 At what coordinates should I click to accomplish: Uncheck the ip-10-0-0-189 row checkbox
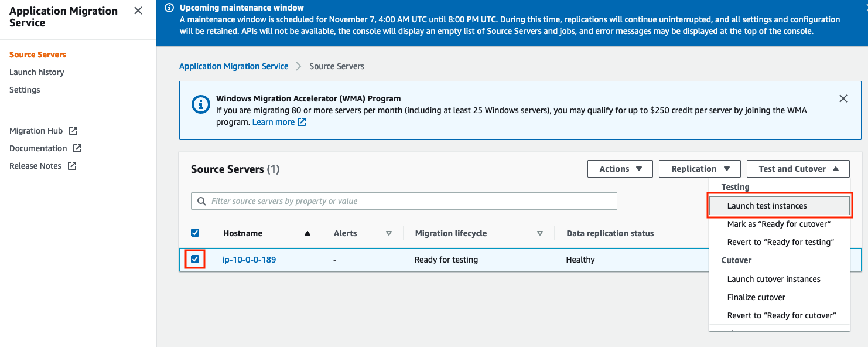(x=195, y=259)
